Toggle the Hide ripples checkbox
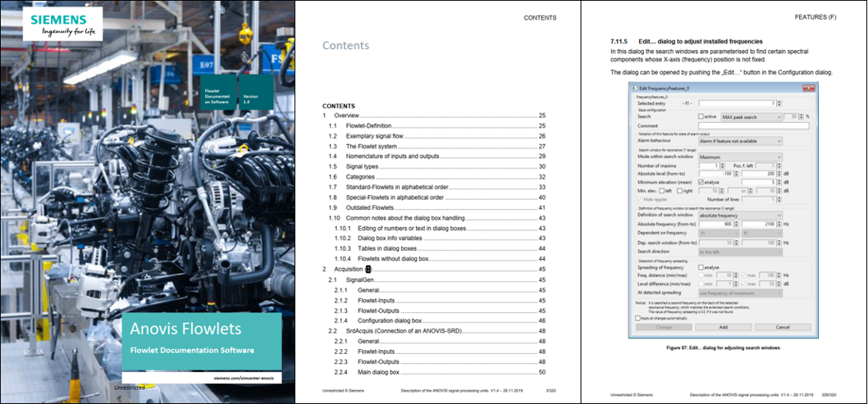 pos(640,199)
